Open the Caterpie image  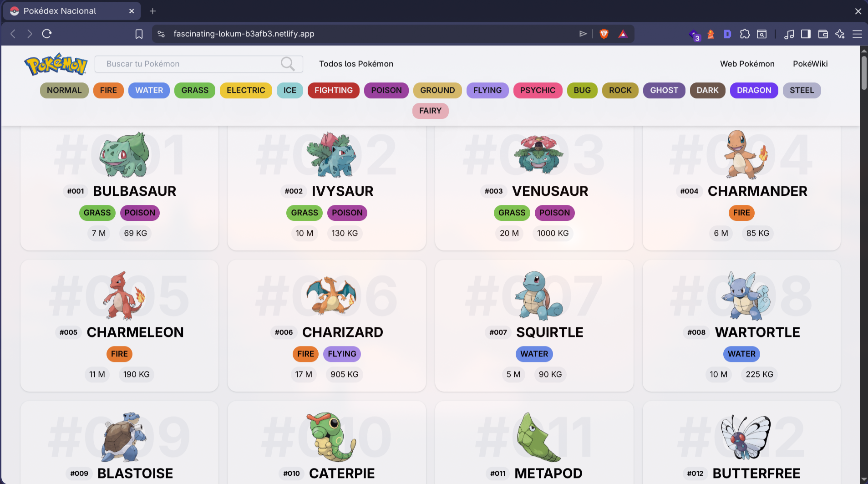tap(331, 437)
